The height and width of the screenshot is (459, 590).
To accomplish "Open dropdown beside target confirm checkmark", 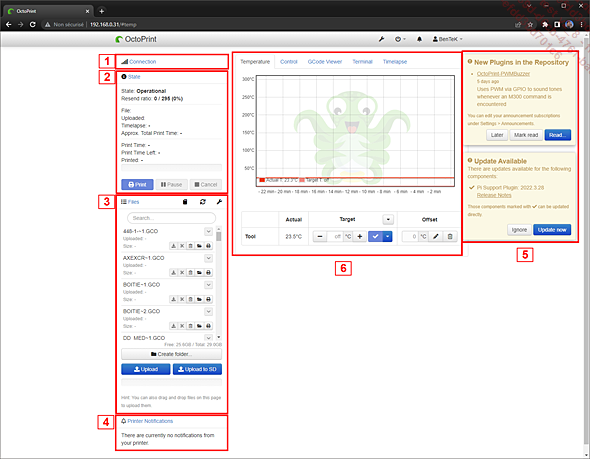I will 388,237.
